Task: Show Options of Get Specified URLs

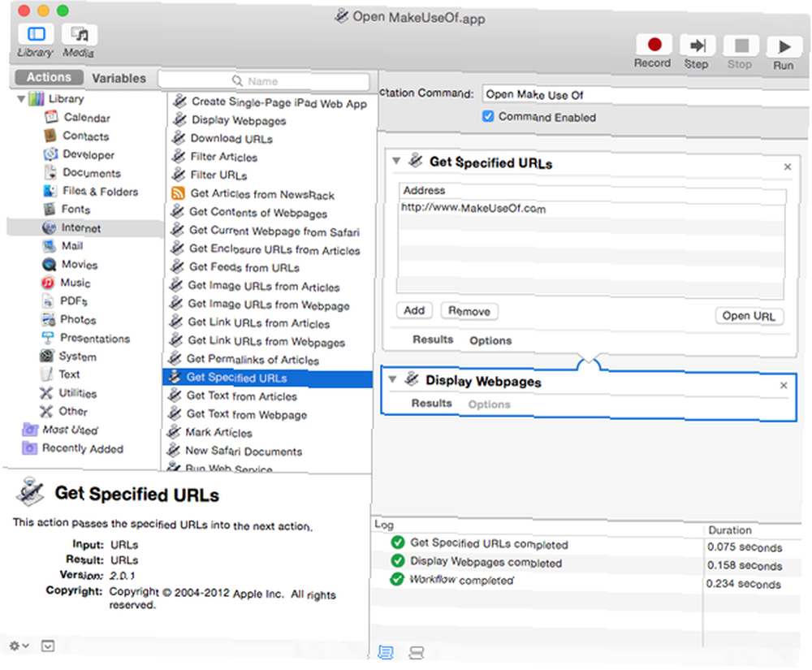Action: (490, 341)
